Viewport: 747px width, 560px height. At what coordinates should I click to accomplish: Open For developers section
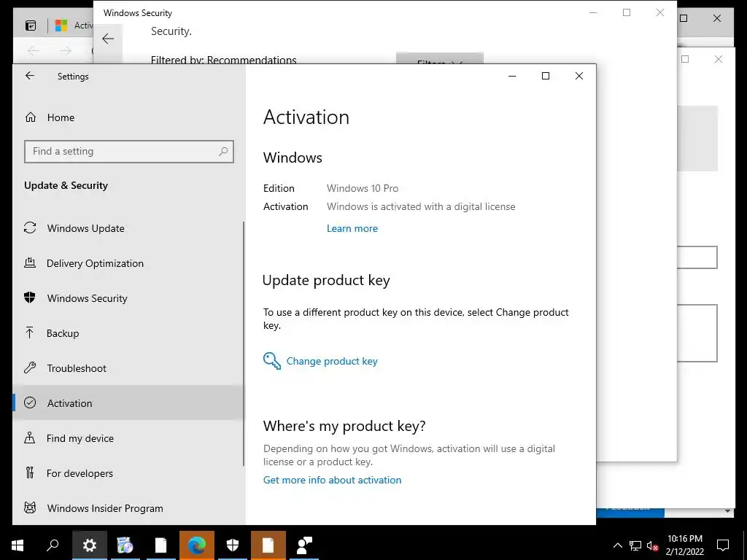click(x=80, y=473)
